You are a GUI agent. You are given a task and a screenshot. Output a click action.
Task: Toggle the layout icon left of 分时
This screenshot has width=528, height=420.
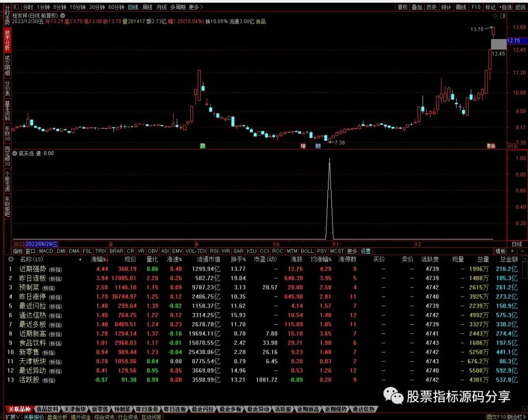pos(16,7)
